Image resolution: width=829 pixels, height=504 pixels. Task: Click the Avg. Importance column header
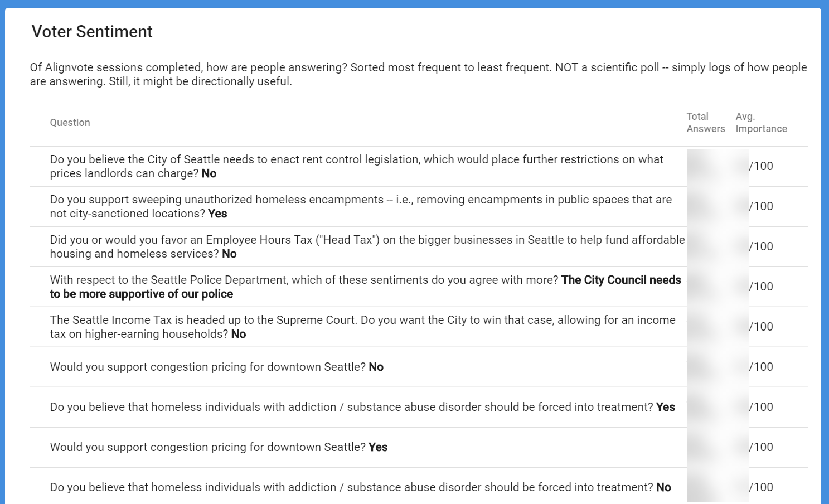pos(761,123)
